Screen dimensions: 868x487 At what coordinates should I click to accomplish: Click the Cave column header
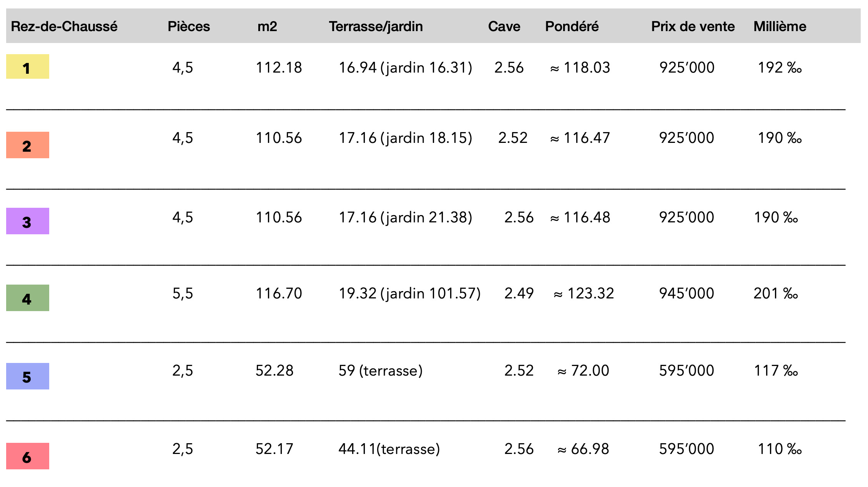tap(504, 26)
